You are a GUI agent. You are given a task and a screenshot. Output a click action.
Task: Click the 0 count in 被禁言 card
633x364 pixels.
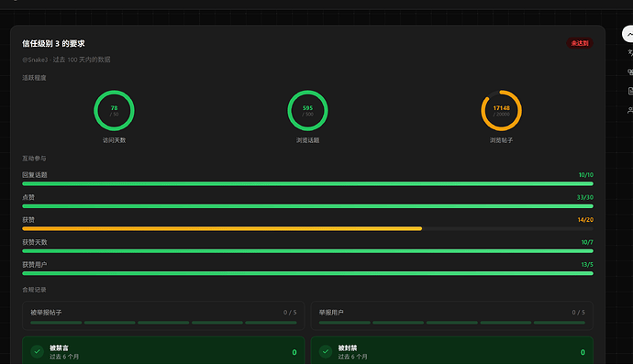(x=294, y=352)
